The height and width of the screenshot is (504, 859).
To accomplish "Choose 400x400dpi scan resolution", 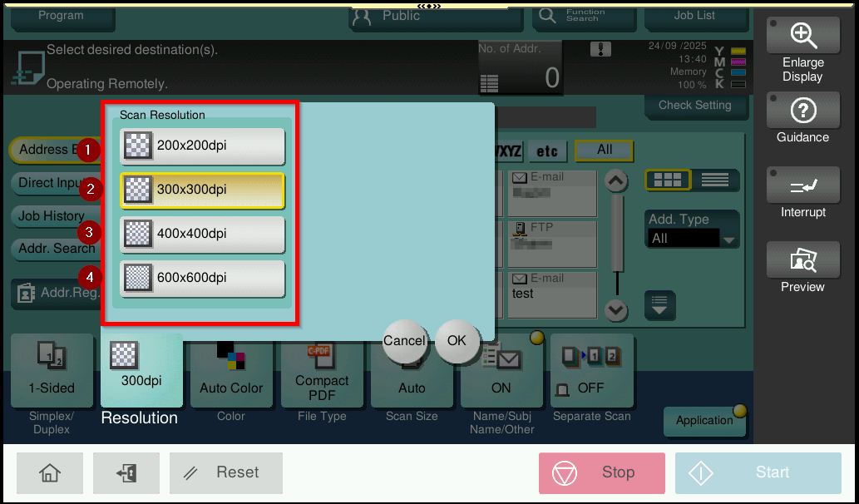I will (202, 235).
